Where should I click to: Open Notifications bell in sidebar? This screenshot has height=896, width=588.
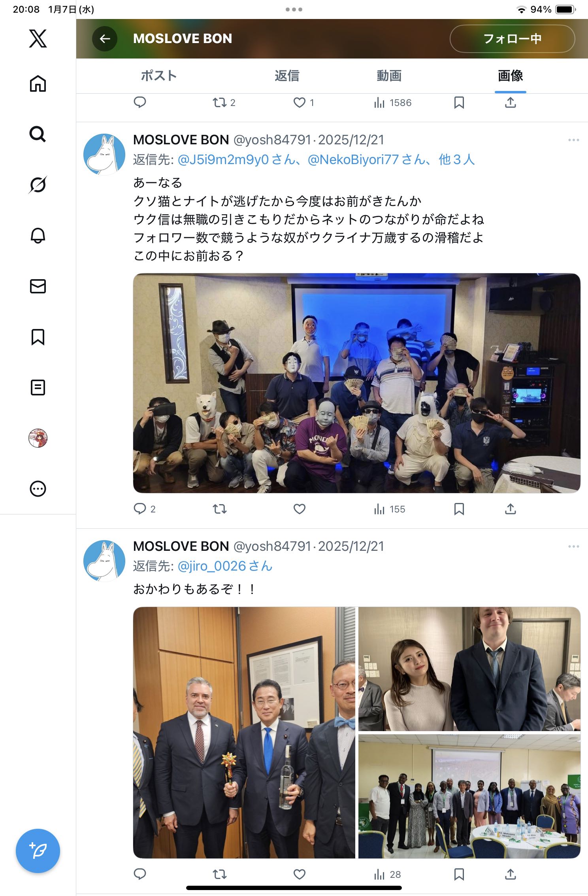click(38, 235)
